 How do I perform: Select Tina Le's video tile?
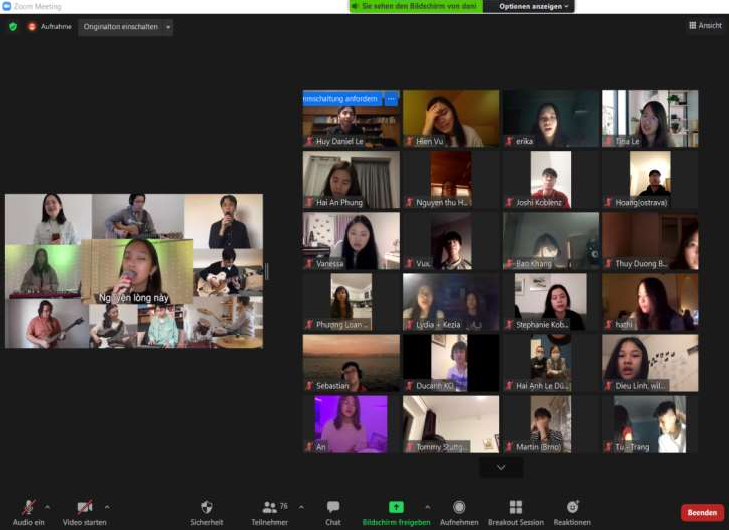click(x=650, y=119)
